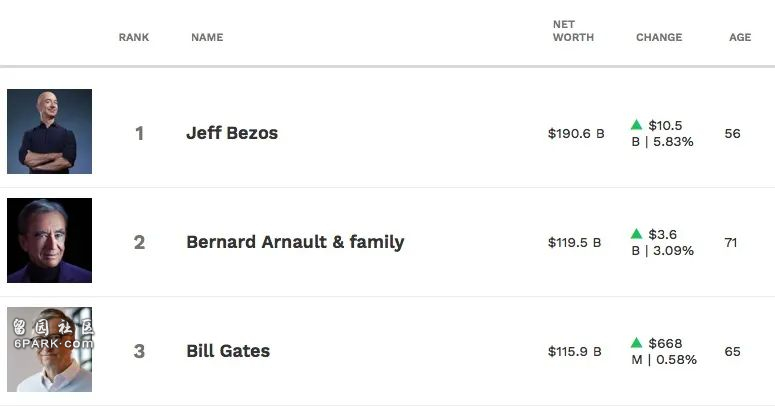Click the $190.6 B net worth value
Screen dimensions: 775x416
[x=576, y=133]
